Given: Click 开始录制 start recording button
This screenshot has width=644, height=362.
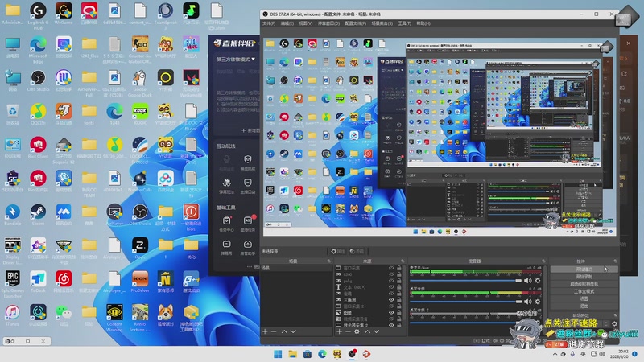Looking at the screenshot, I should [x=584, y=277].
